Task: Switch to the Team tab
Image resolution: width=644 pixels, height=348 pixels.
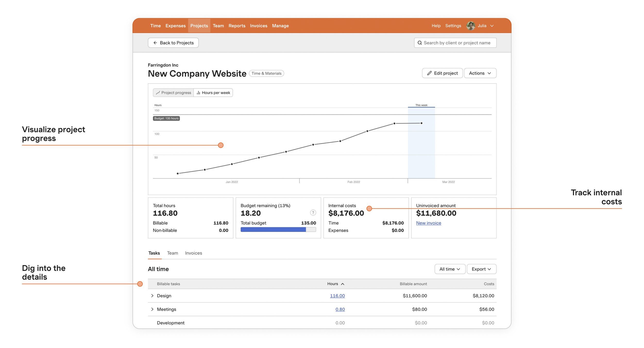Action: [x=172, y=253]
